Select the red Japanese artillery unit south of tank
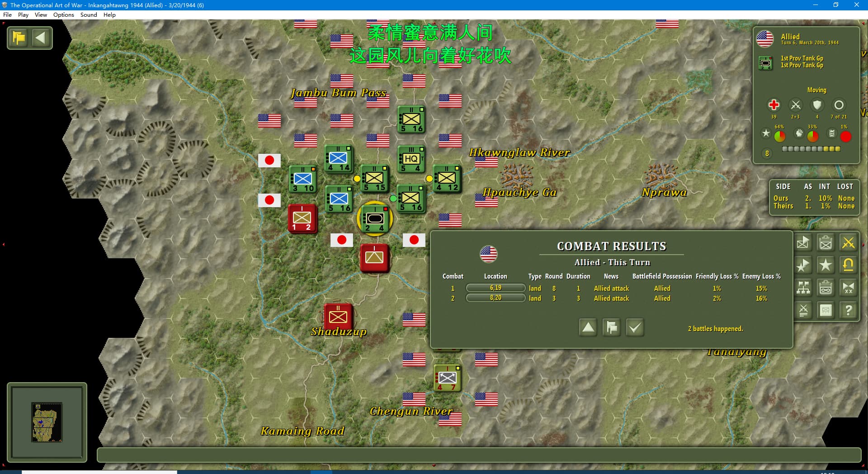This screenshot has height=474, width=868. pyautogui.click(x=374, y=258)
